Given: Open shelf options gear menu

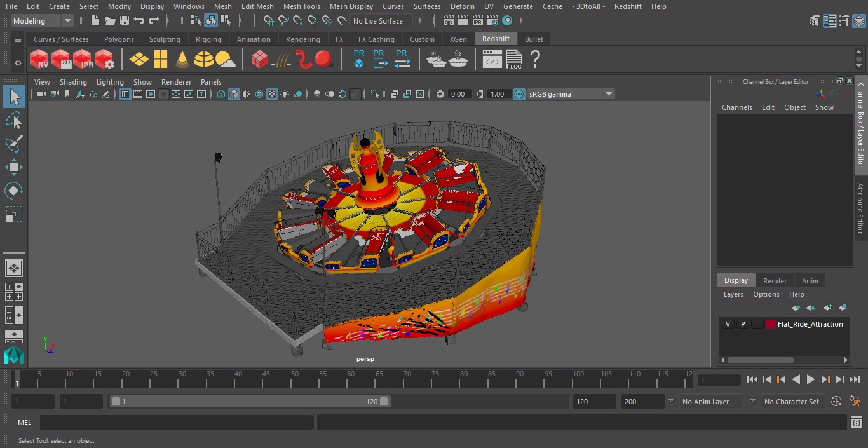Looking at the screenshot, I should click(x=18, y=63).
